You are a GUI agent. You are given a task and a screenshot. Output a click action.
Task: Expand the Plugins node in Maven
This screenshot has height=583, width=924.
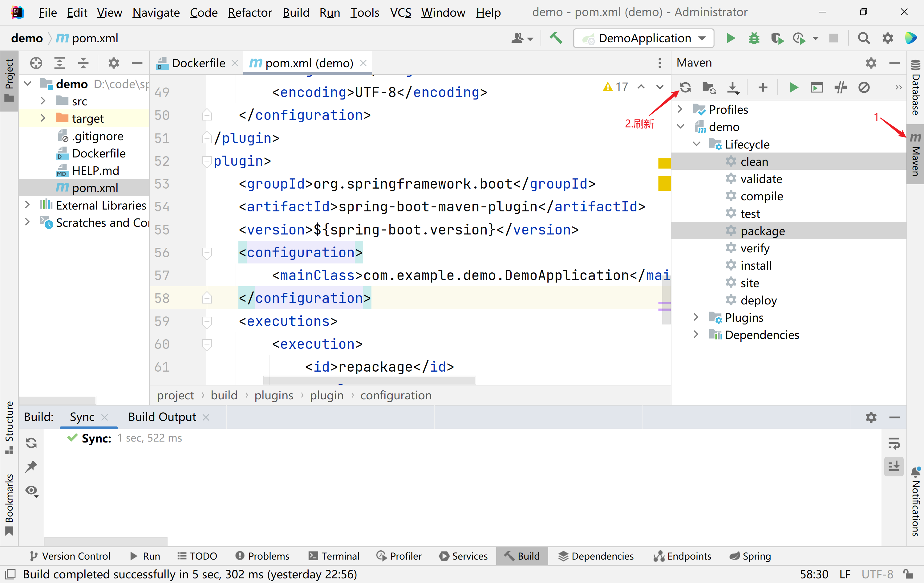[696, 317]
